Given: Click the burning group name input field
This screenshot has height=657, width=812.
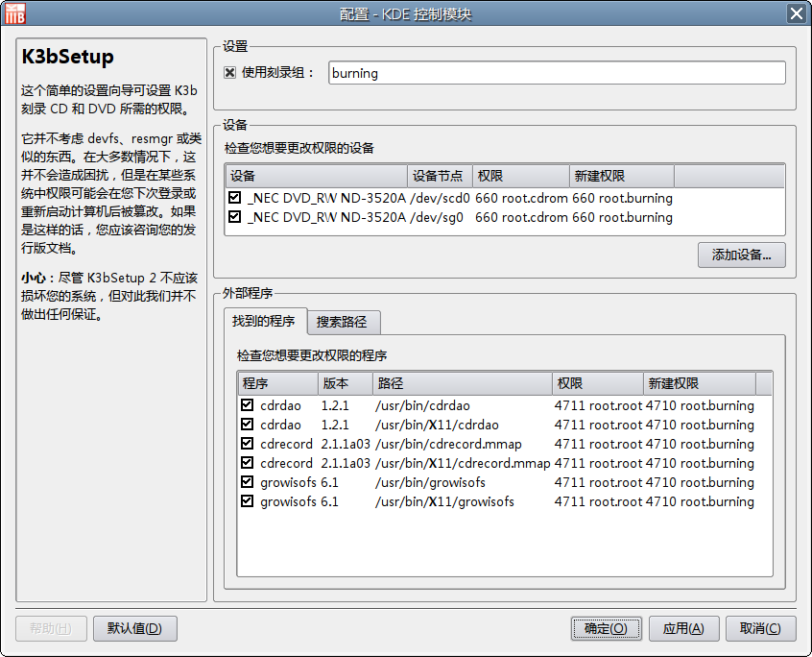Looking at the screenshot, I should pos(557,73).
